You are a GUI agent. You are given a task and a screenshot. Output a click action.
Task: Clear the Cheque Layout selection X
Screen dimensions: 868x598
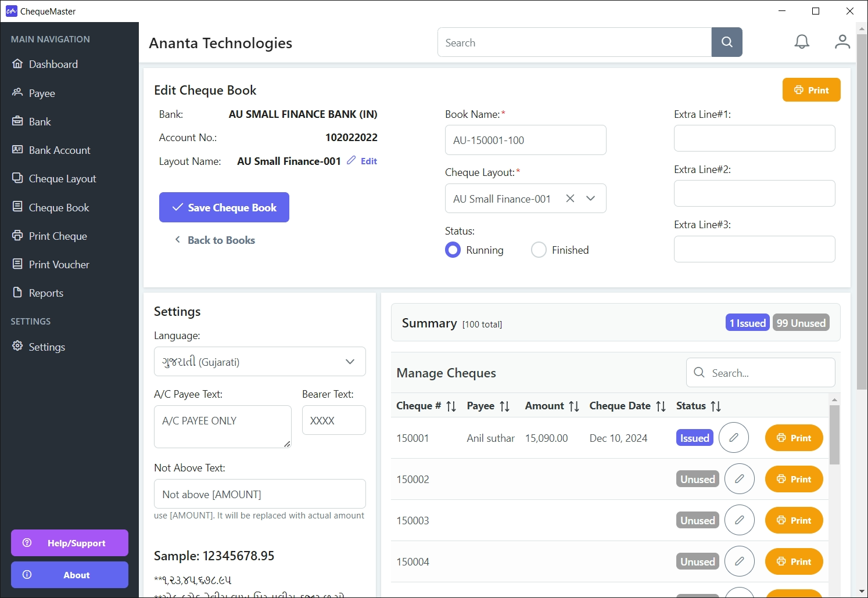point(570,199)
